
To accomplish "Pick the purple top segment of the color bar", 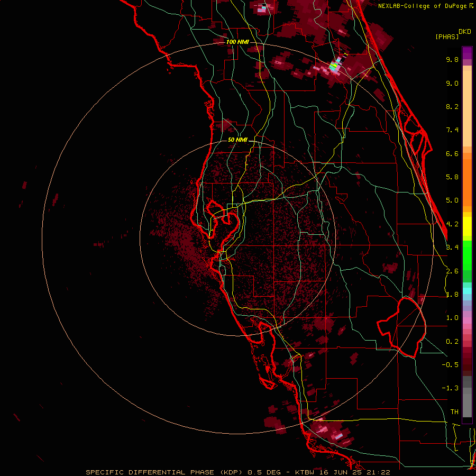I will 467,53.
